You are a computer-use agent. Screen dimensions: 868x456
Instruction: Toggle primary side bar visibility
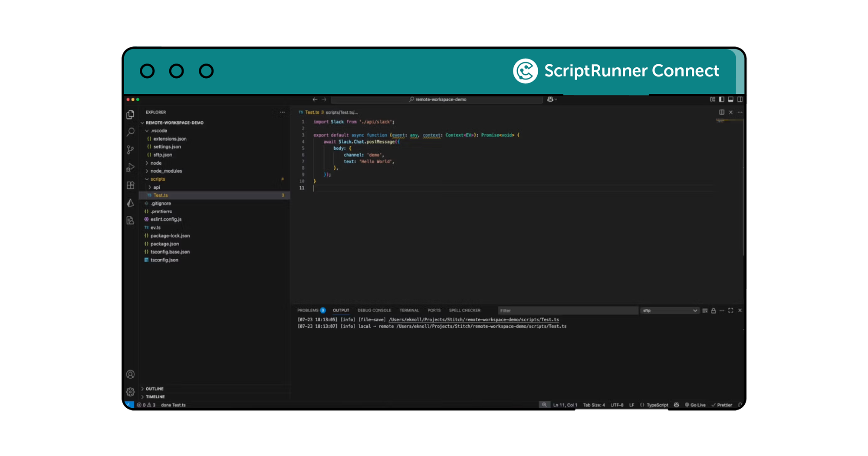click(721, 99)
